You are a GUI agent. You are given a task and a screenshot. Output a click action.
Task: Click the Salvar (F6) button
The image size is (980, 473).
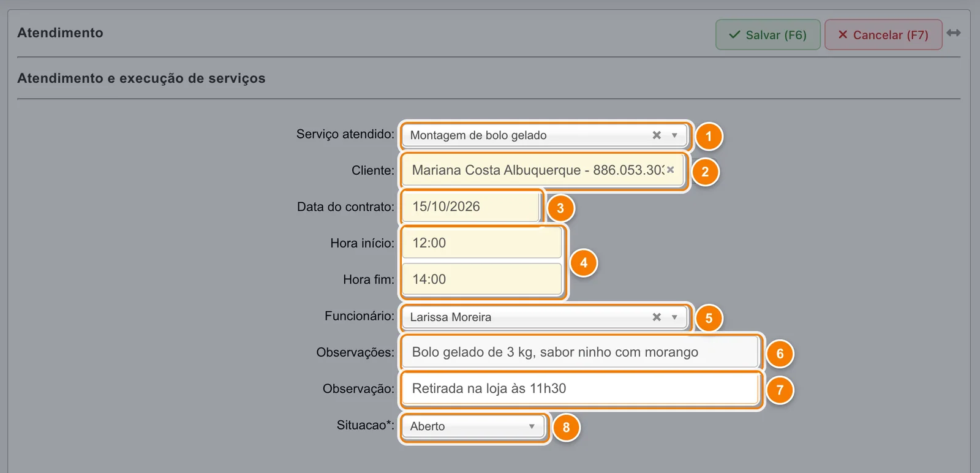click(x=767, y=35)
